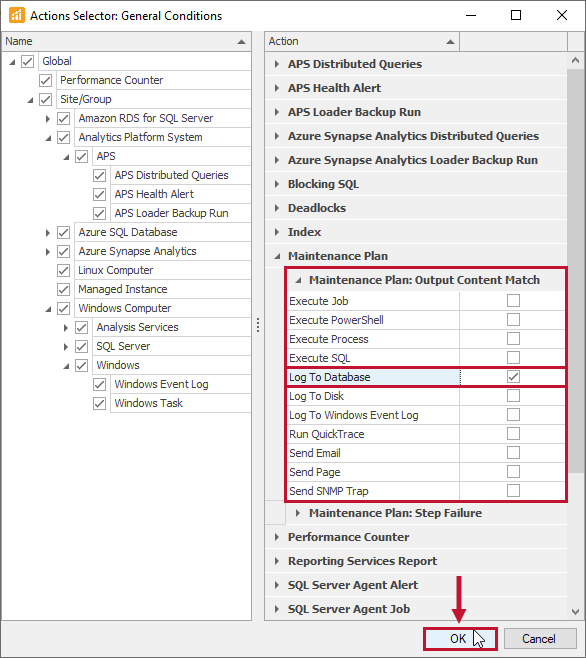The height and width of the screenshot is (658, 586).
Task: Collapse the Windows Computer node
Action: [x=48, y=309]
